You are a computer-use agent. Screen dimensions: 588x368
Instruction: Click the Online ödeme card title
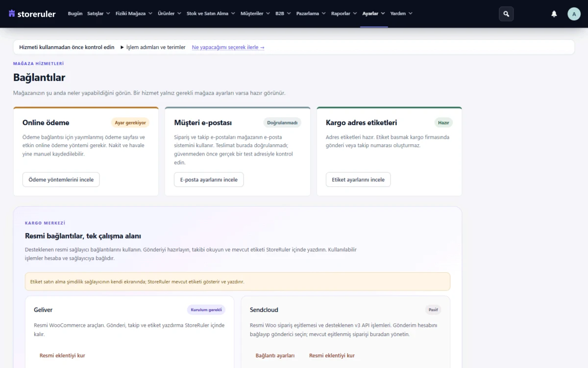46,123
